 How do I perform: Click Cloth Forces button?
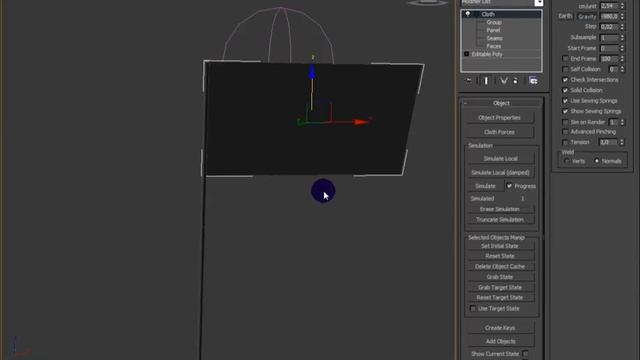pos(500,132)
